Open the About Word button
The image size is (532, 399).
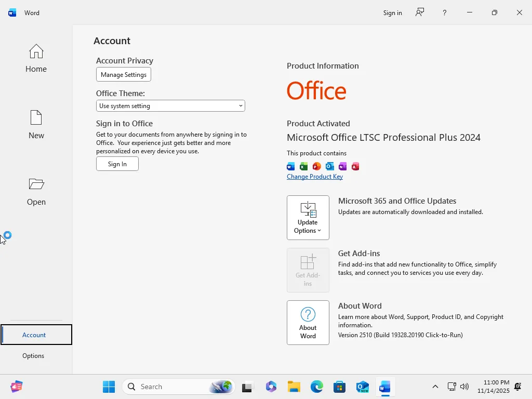click(308, 323)
